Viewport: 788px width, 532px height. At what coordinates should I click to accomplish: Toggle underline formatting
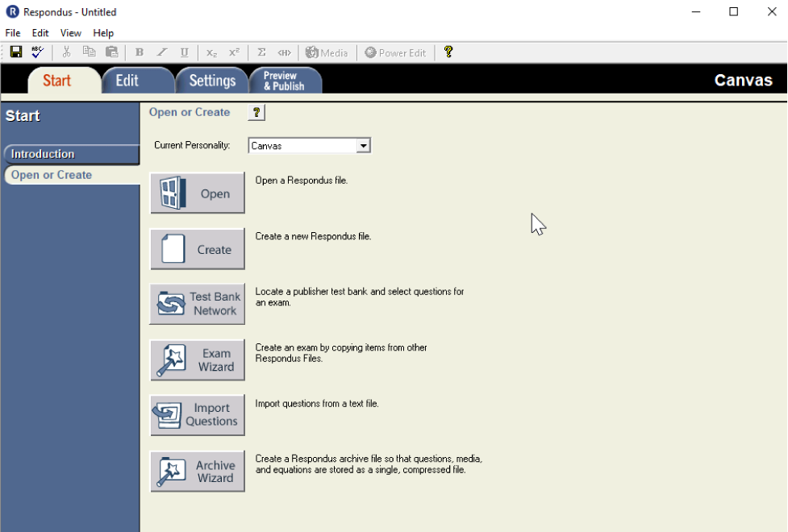pyautogui.click(x=185, y=52)
